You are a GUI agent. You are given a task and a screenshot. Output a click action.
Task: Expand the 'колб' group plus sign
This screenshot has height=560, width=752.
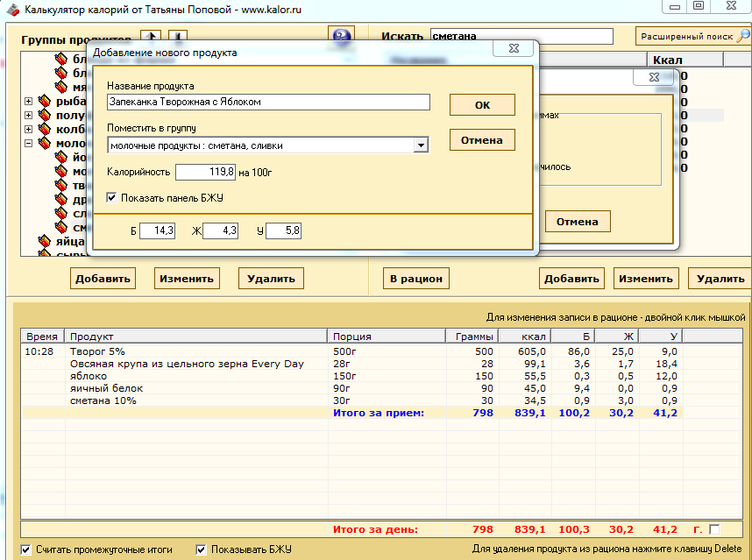pyautogui.click(x=28, y=129)
